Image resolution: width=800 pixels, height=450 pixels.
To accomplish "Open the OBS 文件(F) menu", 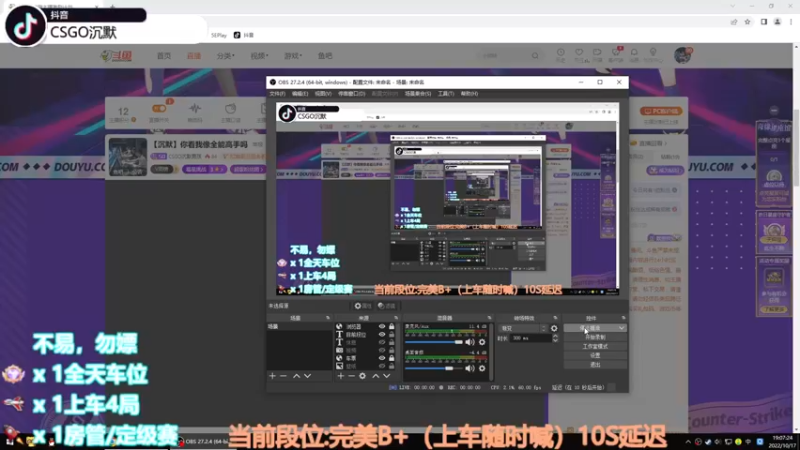I will [x=277, y=94].
